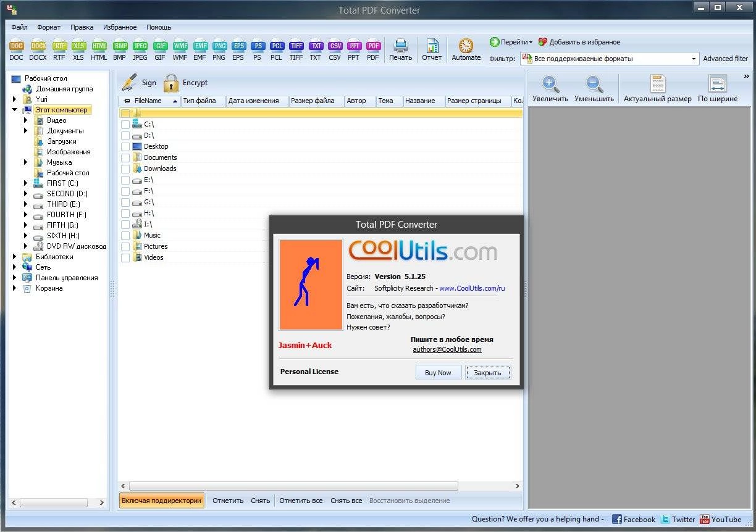Check the C:\ drive checkbox
The image size is (756, 532).
(125, 125)
